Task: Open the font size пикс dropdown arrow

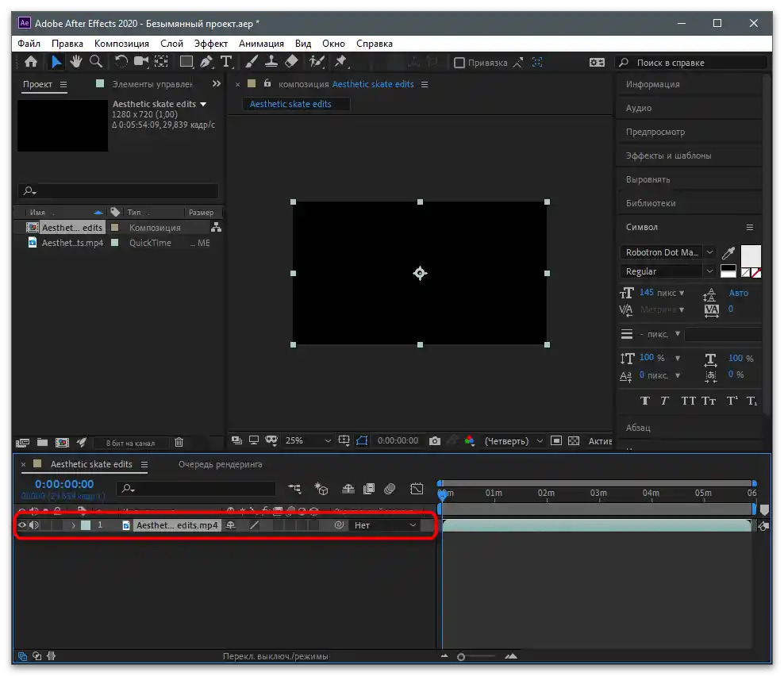Action: click(682, 293)
